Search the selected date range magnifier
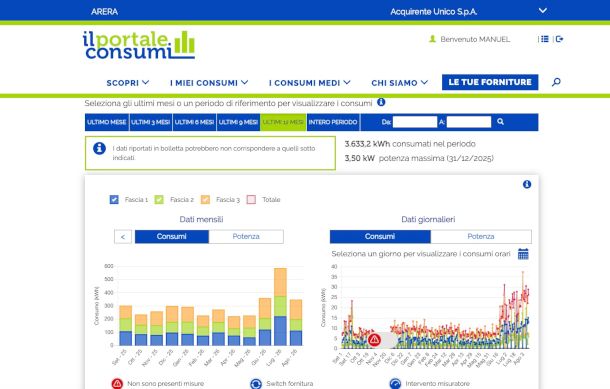The height and width of the screenshot is (389, 610). pyautogui.click(x=501, y=122)
